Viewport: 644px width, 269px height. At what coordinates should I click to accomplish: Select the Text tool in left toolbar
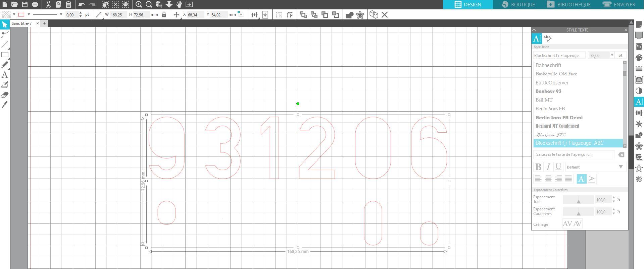tap(5, 75)
